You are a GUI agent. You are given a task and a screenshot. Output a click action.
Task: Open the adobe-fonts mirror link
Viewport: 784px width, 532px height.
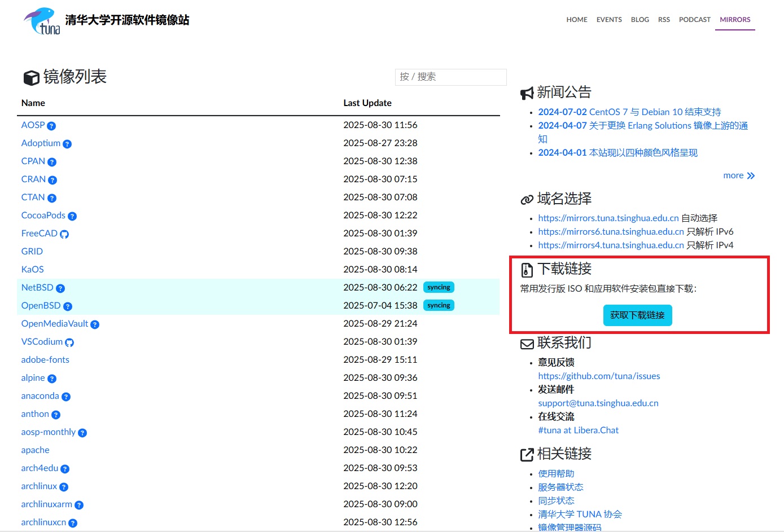pyautogui.click(x=45, y=360)
